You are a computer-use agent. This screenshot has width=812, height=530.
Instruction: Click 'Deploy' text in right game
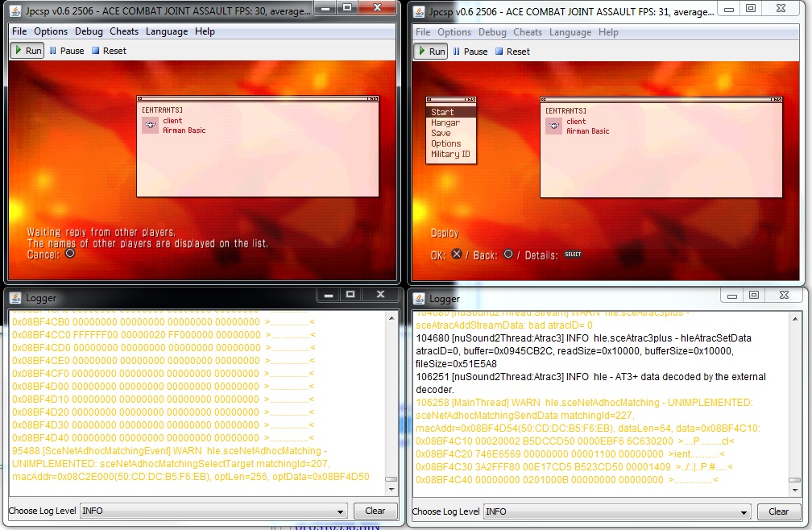coord(445,233)
